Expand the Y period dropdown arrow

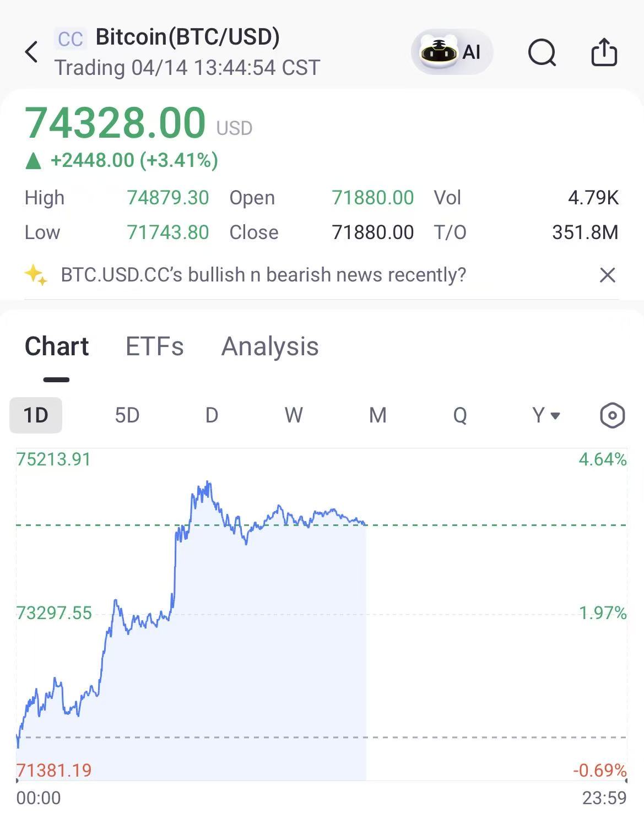(x=555, y=415)
